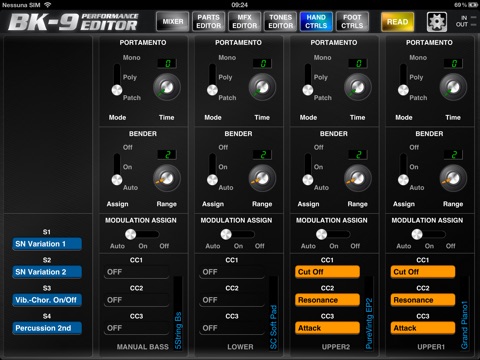The height and width of the screenshot is (360, 480).
Task: Click the Upper1 bender Range knob
Action: [x=453, y=178]
